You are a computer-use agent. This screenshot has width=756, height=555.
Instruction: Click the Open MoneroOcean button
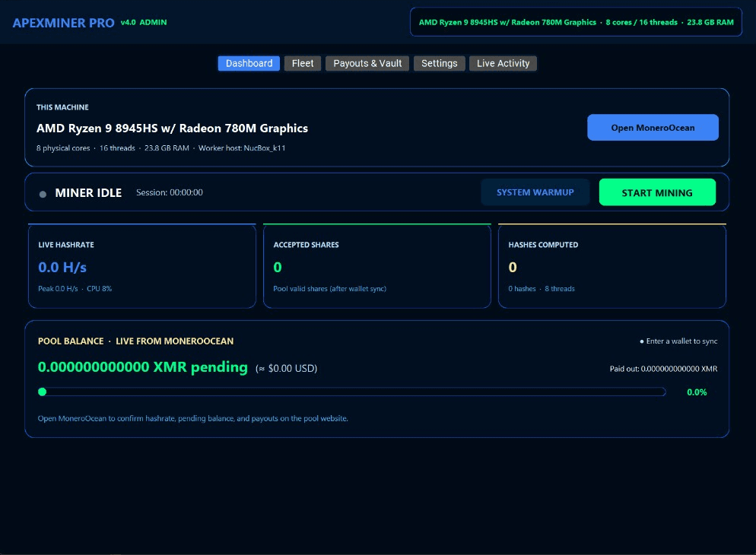653,128
